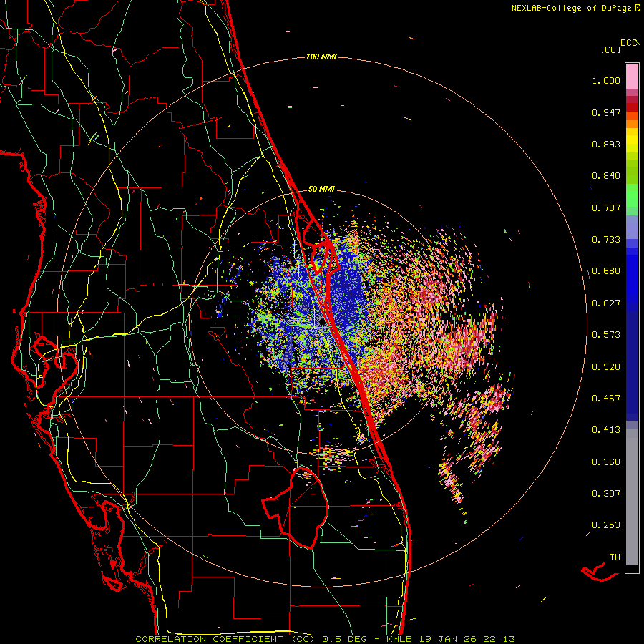Select the 0.680 scale value

pyautogui.click(x=606, y=271)
